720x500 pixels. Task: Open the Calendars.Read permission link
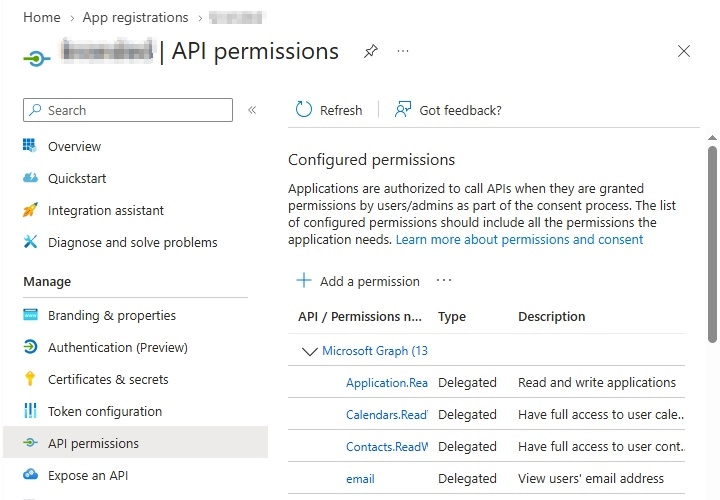(387, 415)
